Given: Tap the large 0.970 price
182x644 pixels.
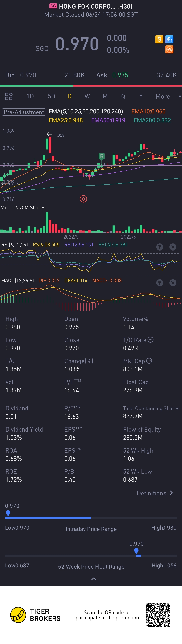Looking at the screenshot, I should click(x=77, y=44).
